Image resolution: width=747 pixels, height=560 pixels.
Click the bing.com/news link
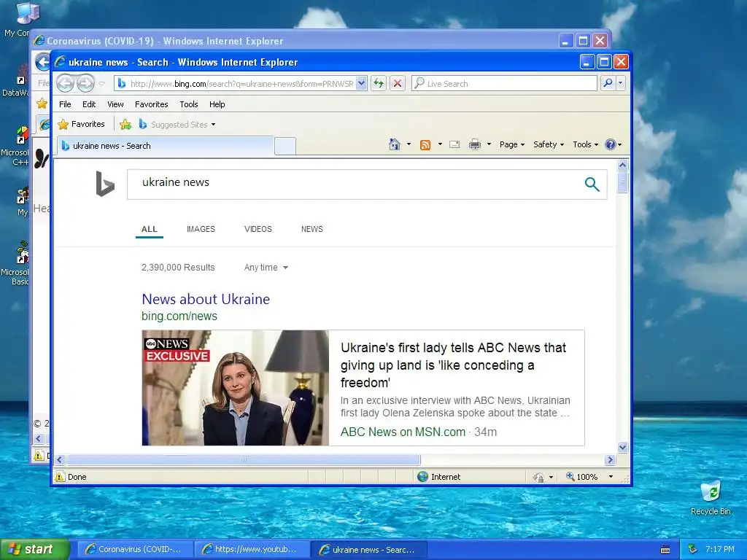pyautogui.click(x=179, y=316)
